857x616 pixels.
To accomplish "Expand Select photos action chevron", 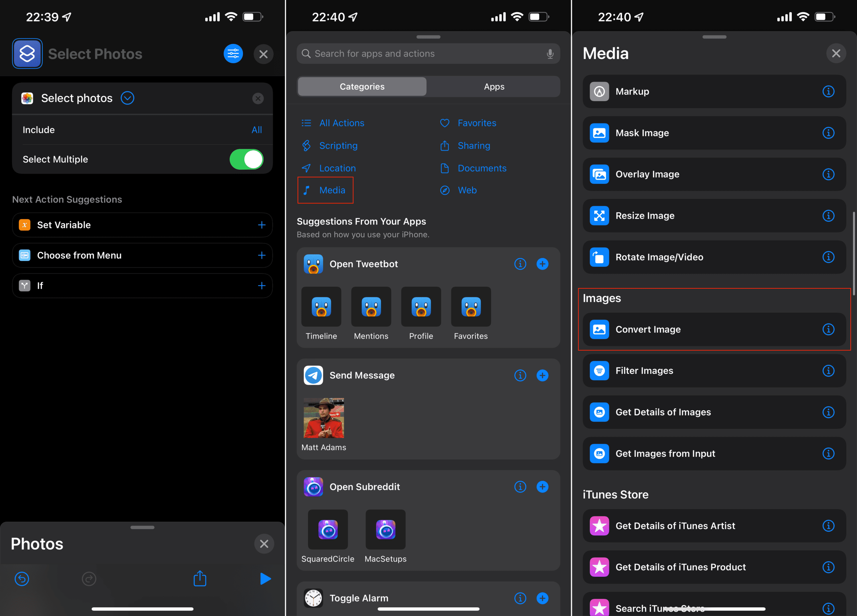I will [127, 98].
